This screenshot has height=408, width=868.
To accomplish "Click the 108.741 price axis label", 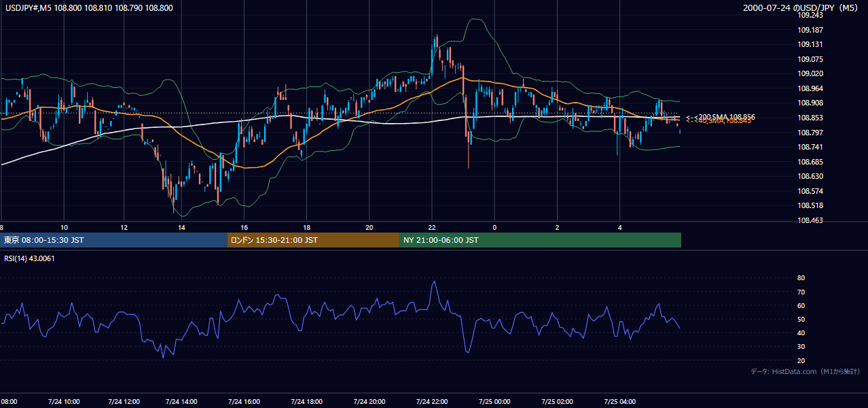I will tap(810, 147).
